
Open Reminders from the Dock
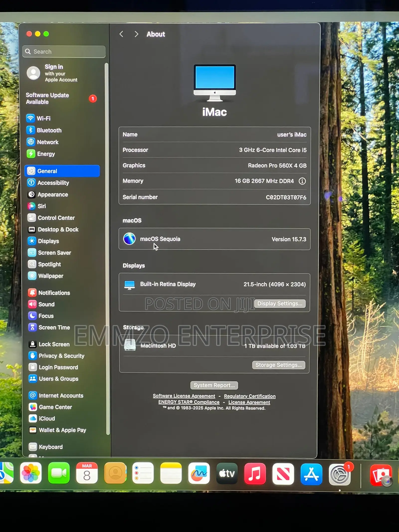point(143,473)
